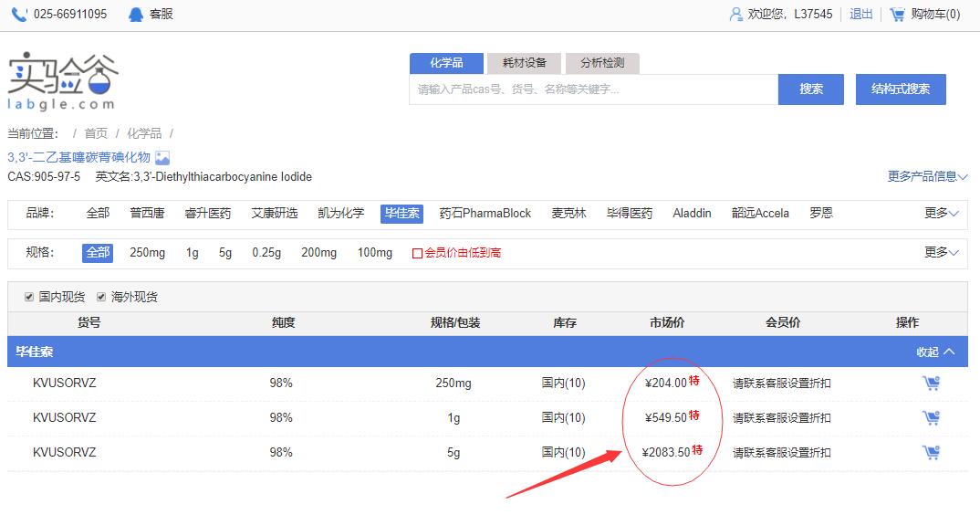Filter by spec 0.25g
Image resolution: width=980 pixels, height=515 pixels.
click(266, 253)
